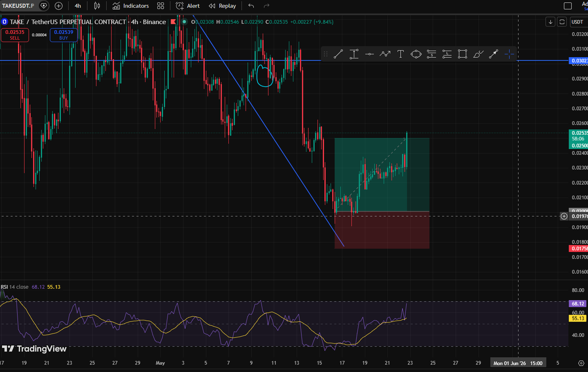Open the 4h interval dropdown

(x=78, y=6)
